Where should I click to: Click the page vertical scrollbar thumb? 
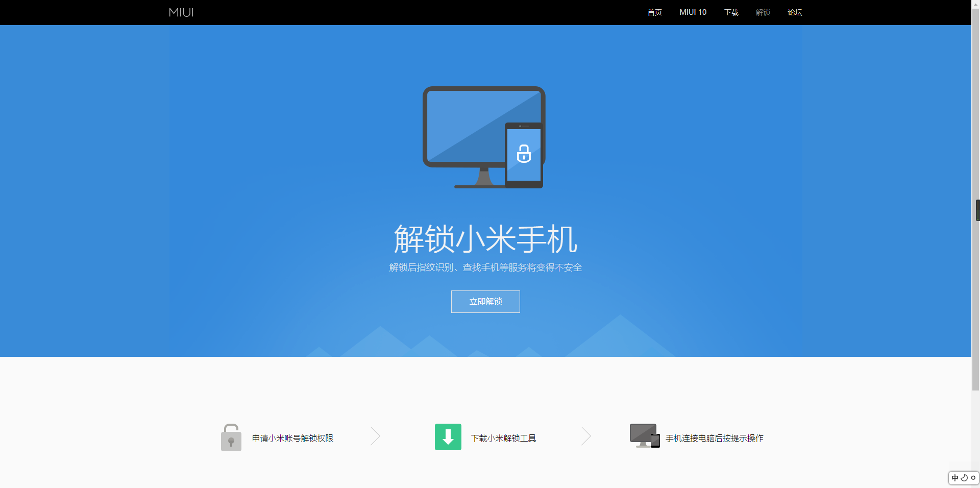[975, 199]
